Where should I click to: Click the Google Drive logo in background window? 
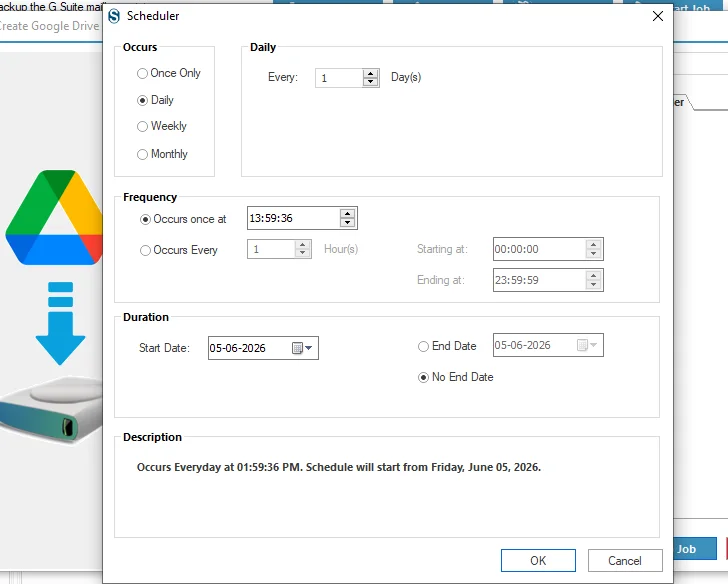point(54,217)
